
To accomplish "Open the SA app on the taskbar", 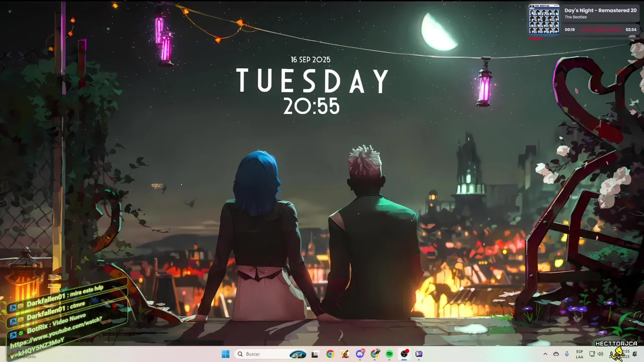I will (x=419, y=354).
